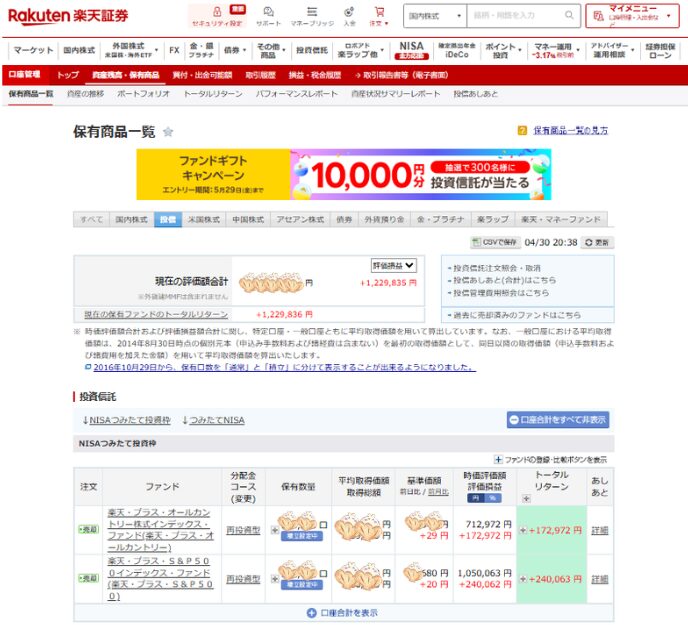Open the 注文 shopping cart icon
Screen dimensions: 688x625
coord(379,12)
